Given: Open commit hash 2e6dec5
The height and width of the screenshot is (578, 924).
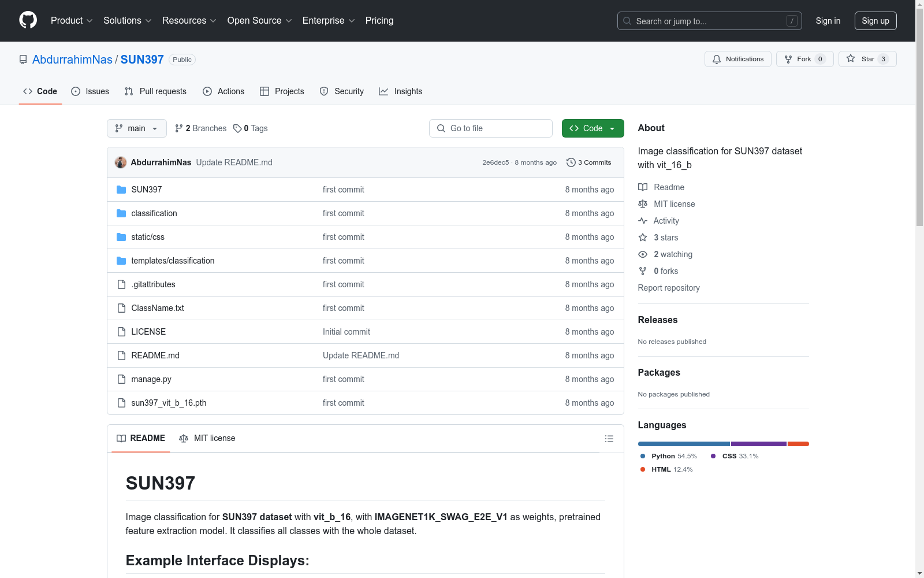Looking at the screenshot, I should 495,162.
